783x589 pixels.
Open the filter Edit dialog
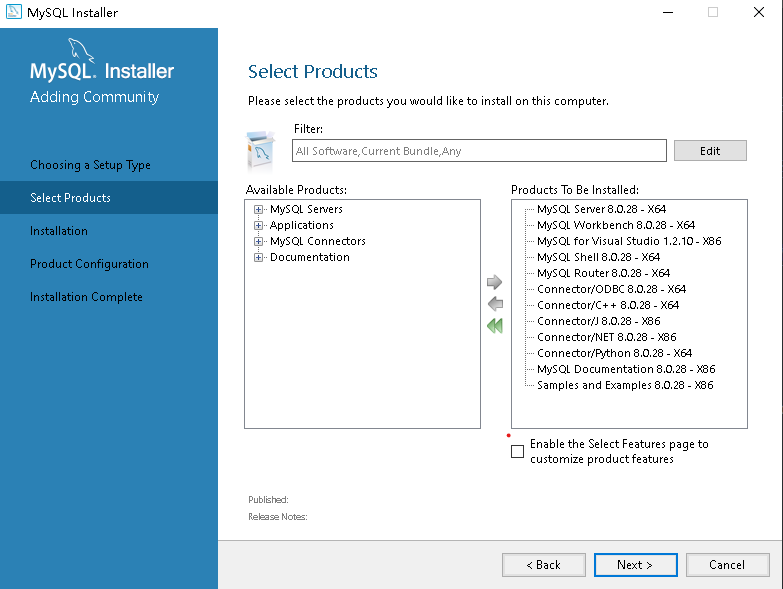[710, 151]
